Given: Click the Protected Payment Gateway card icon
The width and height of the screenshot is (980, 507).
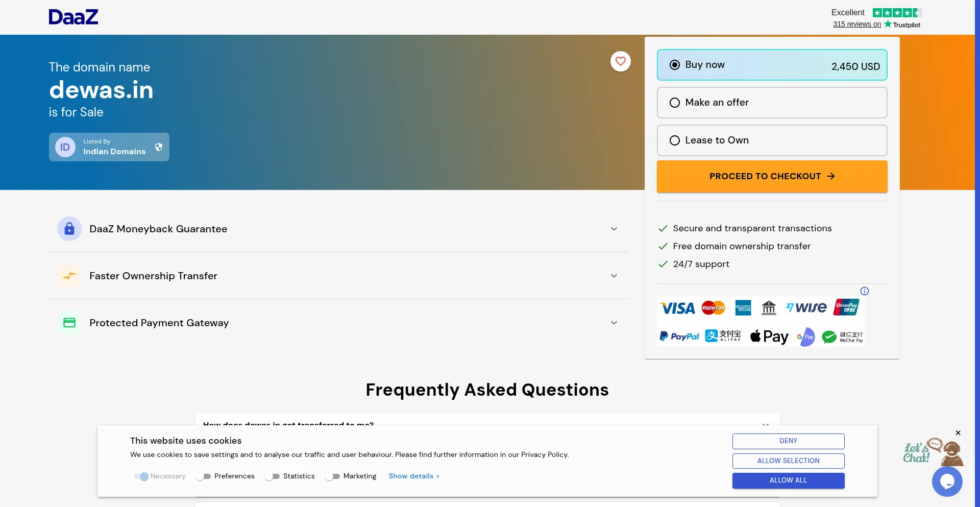Looking at the screenshot, I should tap(69, 323).
